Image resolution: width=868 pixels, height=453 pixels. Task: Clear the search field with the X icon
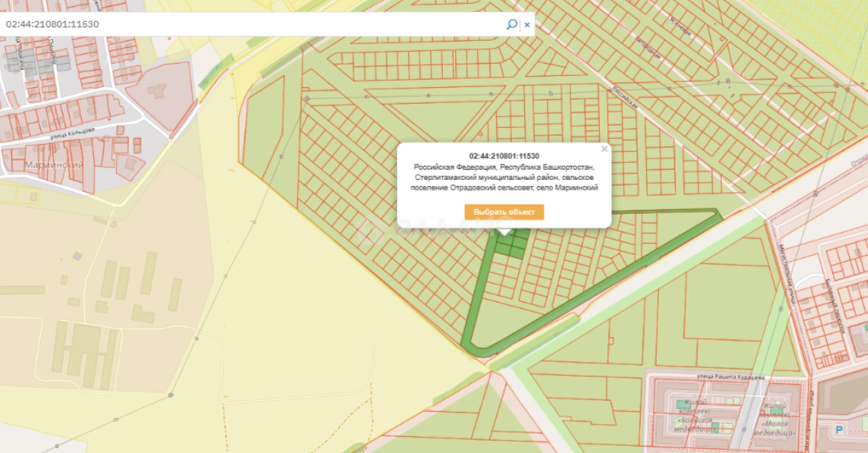(x=527, y=24)
